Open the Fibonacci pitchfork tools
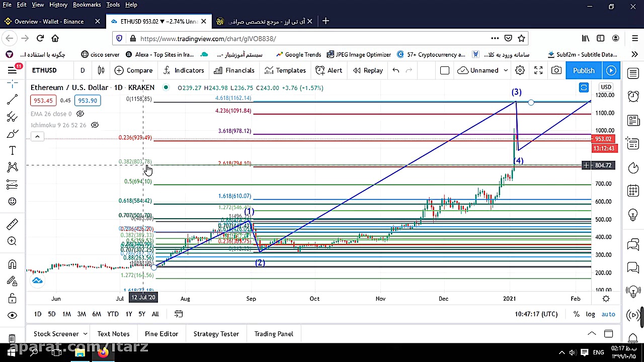The image size is (644, 362). coord(13,117)
